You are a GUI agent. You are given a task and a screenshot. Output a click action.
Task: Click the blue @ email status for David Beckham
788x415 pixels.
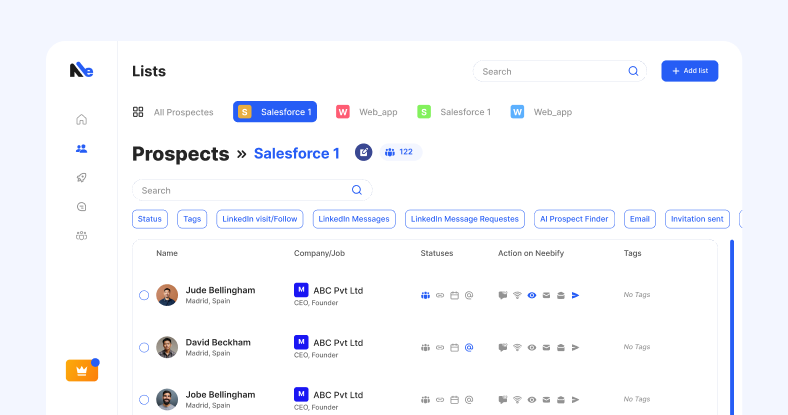coord(468,347)
